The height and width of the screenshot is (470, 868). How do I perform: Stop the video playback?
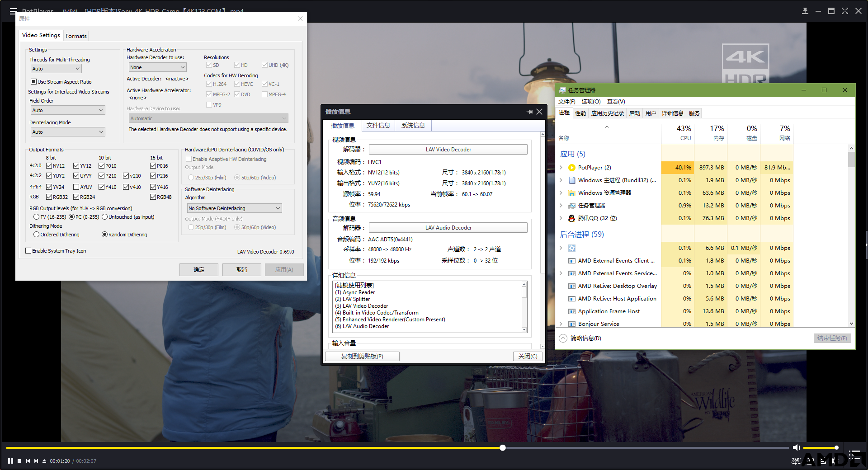click(19, 461)
